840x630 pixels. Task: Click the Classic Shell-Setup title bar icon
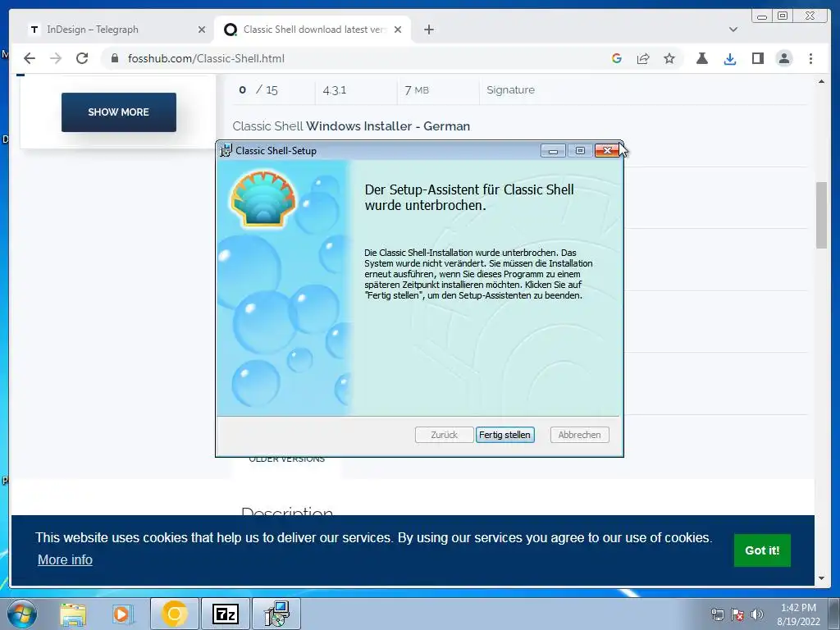[x=226, y=151]
